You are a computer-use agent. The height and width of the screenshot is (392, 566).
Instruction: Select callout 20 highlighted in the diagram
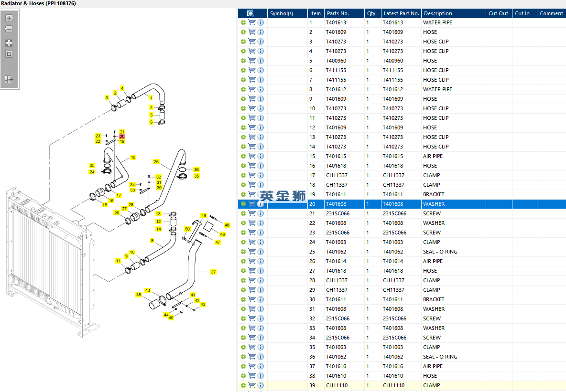tap(122, 137)
